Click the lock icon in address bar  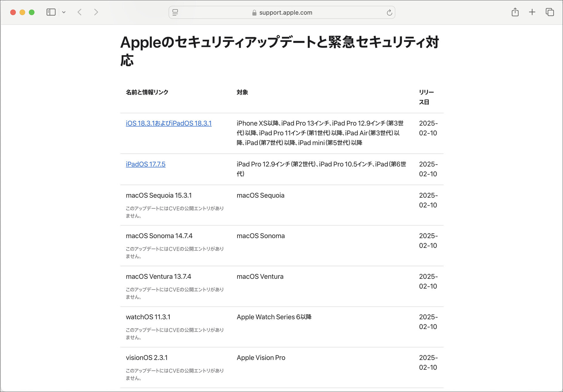click(x=254, y=13)
